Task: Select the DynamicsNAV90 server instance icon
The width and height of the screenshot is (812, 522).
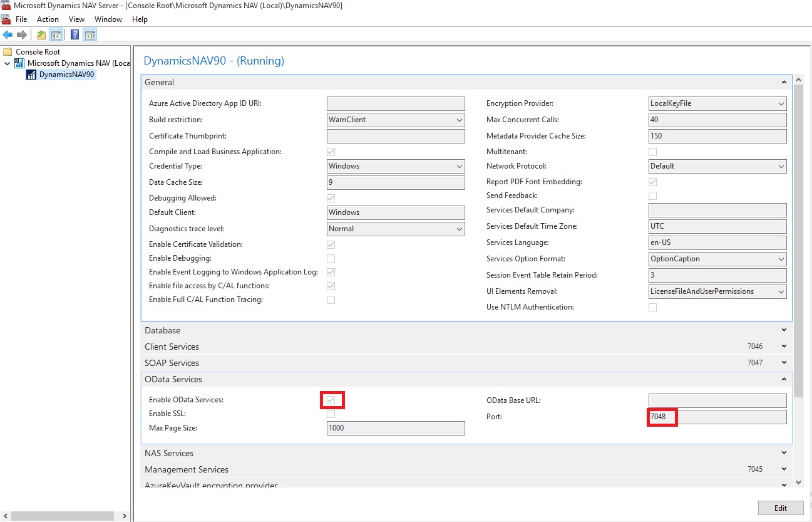Action: pyautogui.click(x=31, y=74)
